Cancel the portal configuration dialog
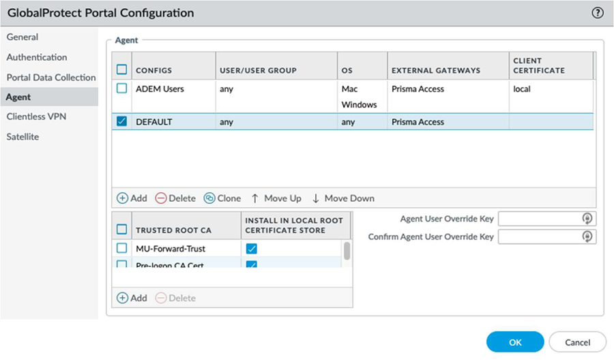The width and height of the screenshot is (614, 364). coord(577,342)
